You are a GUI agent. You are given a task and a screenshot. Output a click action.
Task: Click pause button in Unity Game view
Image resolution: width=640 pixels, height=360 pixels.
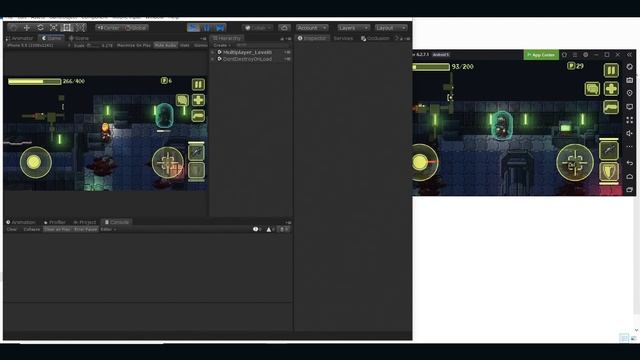198,84
